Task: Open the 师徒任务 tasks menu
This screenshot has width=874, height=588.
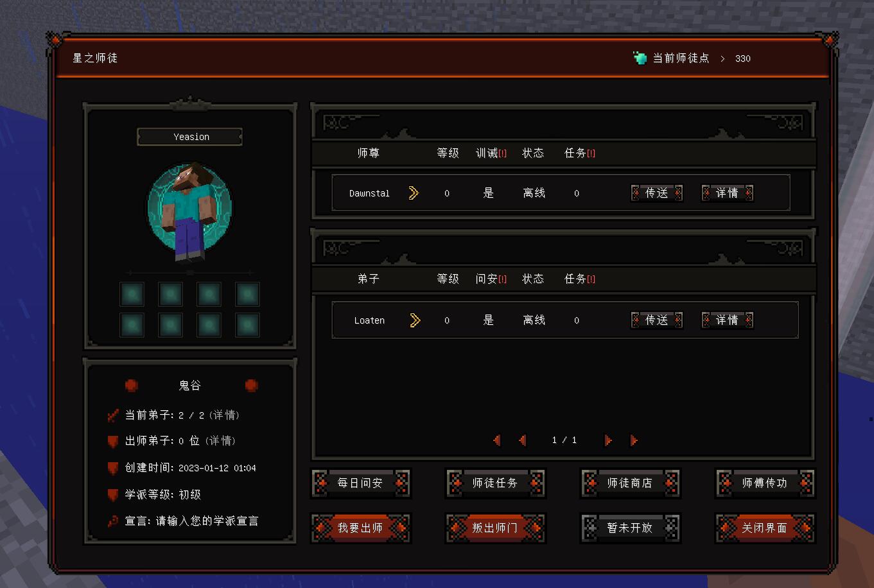Action: 495,483
